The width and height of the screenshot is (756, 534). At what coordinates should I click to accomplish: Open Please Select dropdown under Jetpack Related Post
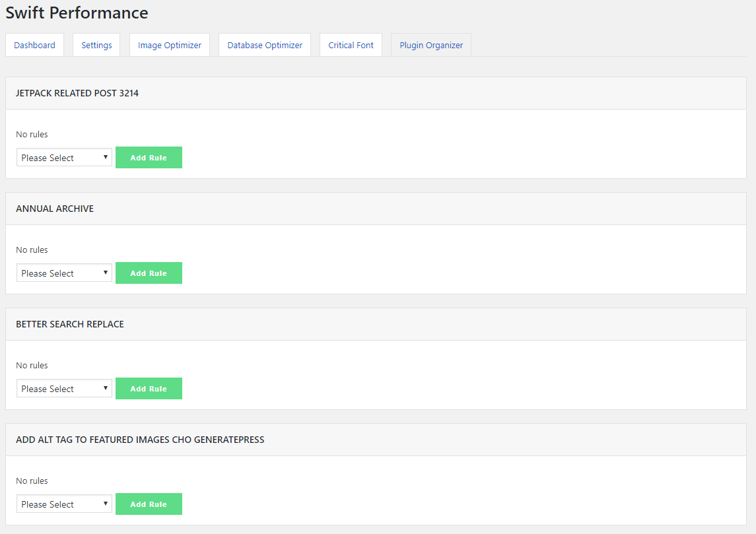tap(64, 158)
